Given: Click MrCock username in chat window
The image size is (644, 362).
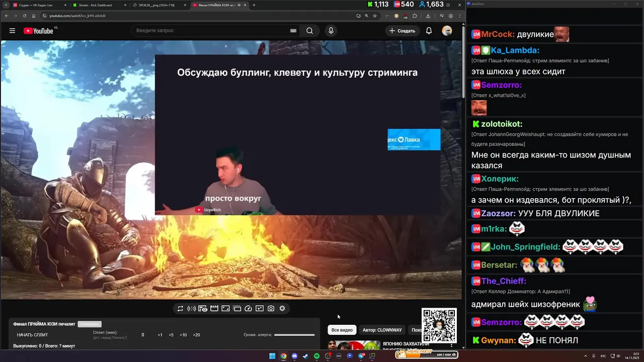Looking at the screenshot, I should pyautogui.click(x=497, y=35).
